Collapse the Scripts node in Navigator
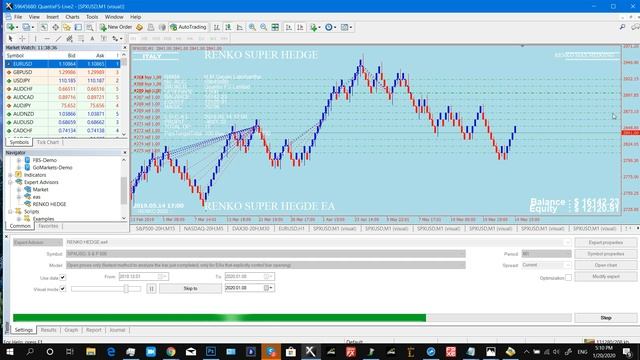The width and height of the screenshot is (640, 360). point(10,211)
